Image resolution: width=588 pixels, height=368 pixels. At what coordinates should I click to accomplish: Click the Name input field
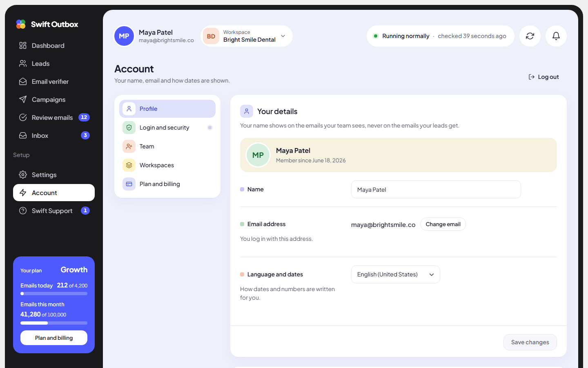pyautogui.click(x=436, y=189)
